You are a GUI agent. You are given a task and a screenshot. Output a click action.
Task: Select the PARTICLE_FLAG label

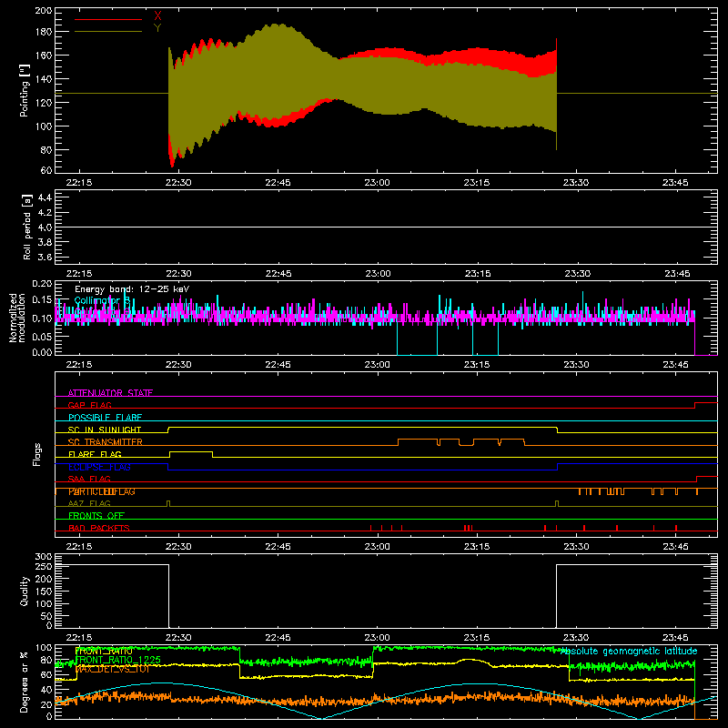102,491
